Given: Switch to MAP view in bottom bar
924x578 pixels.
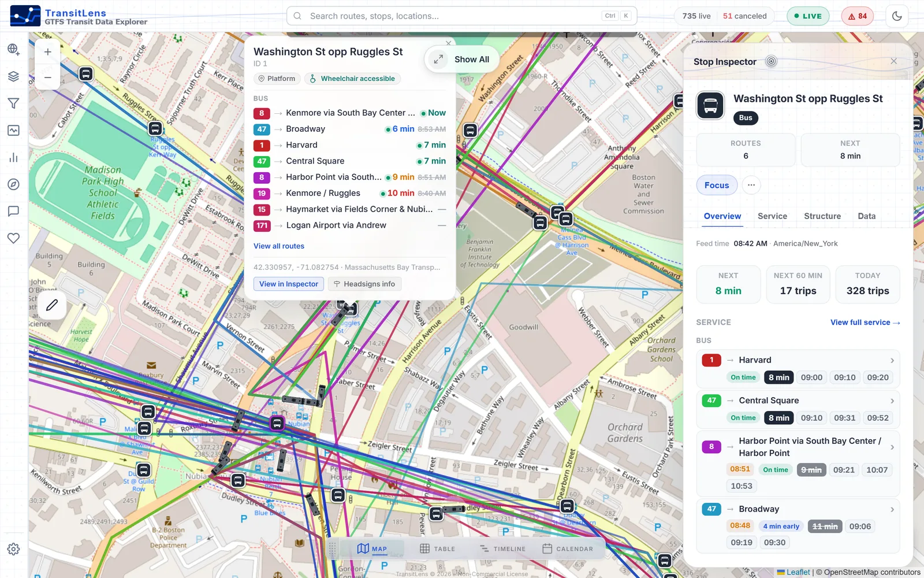Looking at the screenshot, I should pyautogui.click(x=372, y=549).
